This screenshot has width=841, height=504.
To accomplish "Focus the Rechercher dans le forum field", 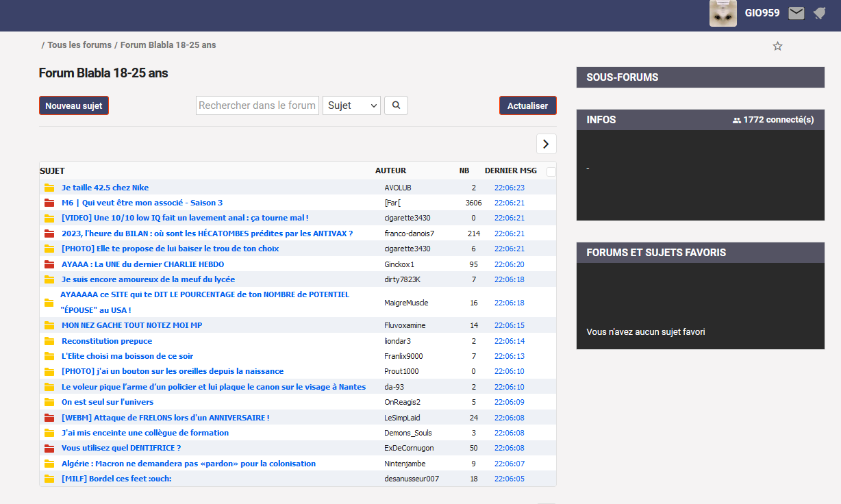I will 258,105.
